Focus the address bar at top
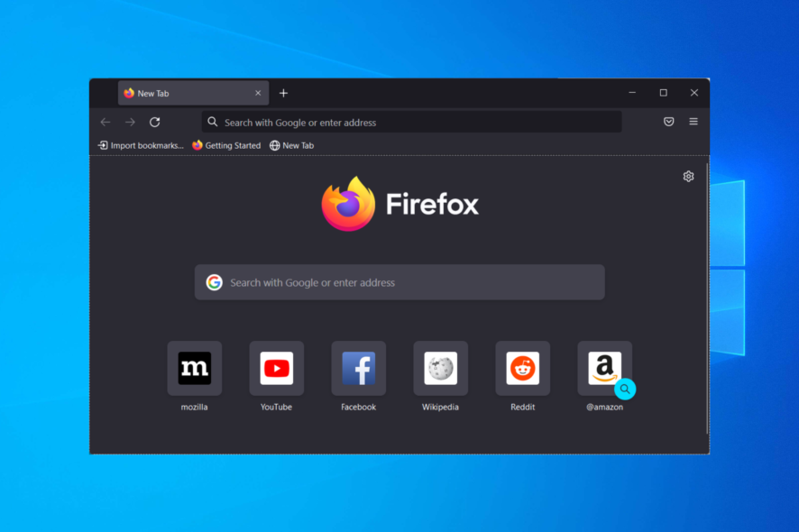Image resolution: width=799 pixels, height=532 pixels. pos(412,123)
